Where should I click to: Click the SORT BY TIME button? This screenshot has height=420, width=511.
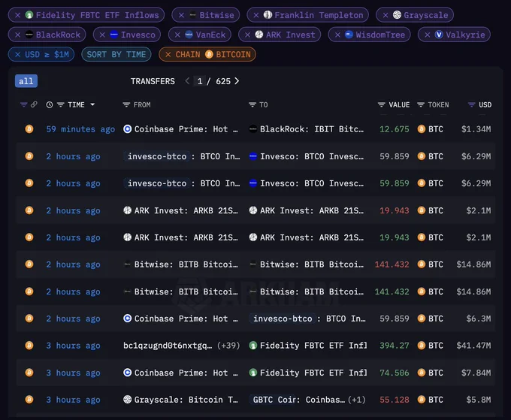pos(116,54)
